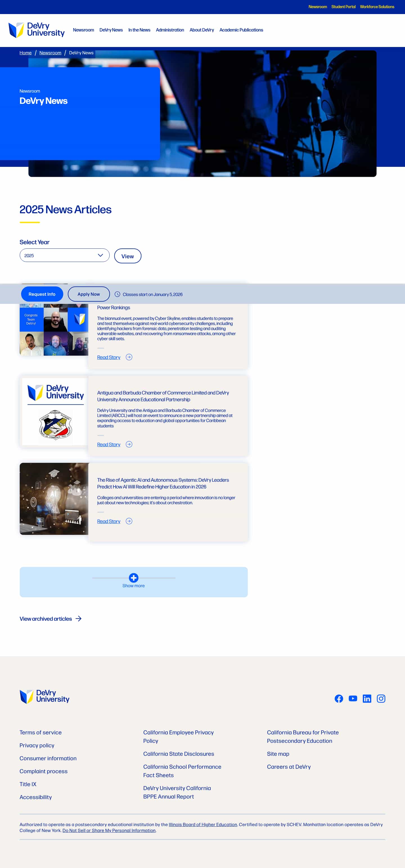Click the plus icon above Show more
The height and width of the screenshot is (868, 405).
pos(133,578)
